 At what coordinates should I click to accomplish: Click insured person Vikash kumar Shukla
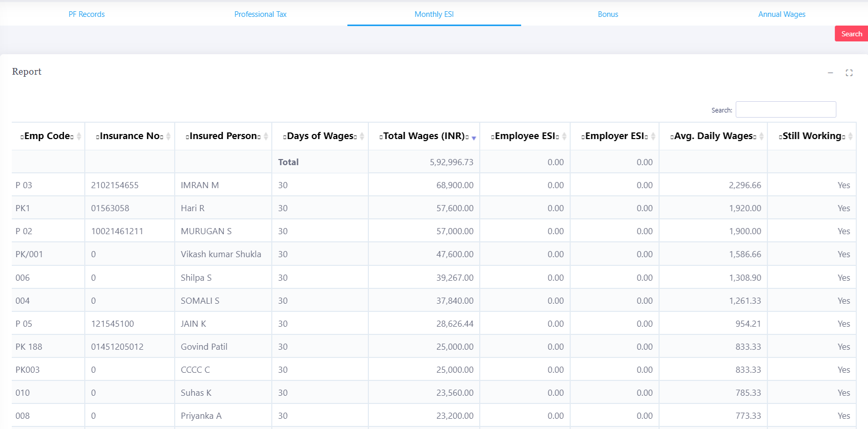coord(221,254)
